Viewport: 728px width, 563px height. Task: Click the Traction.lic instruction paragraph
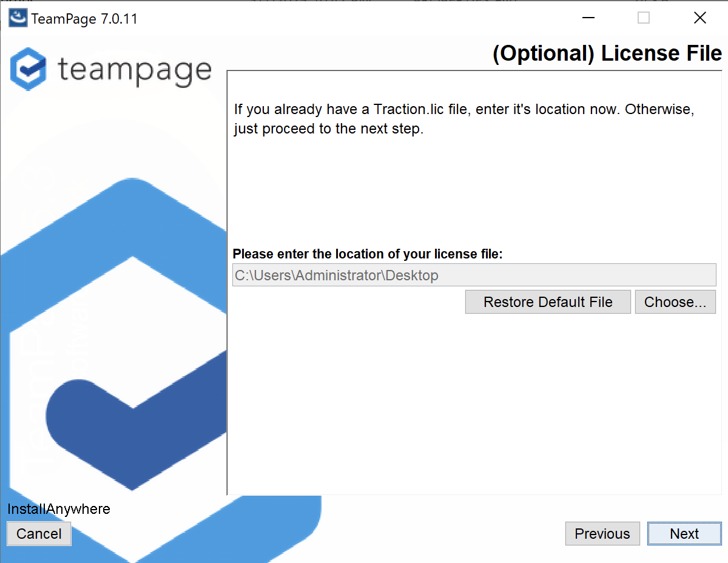(x=464, y=120)
